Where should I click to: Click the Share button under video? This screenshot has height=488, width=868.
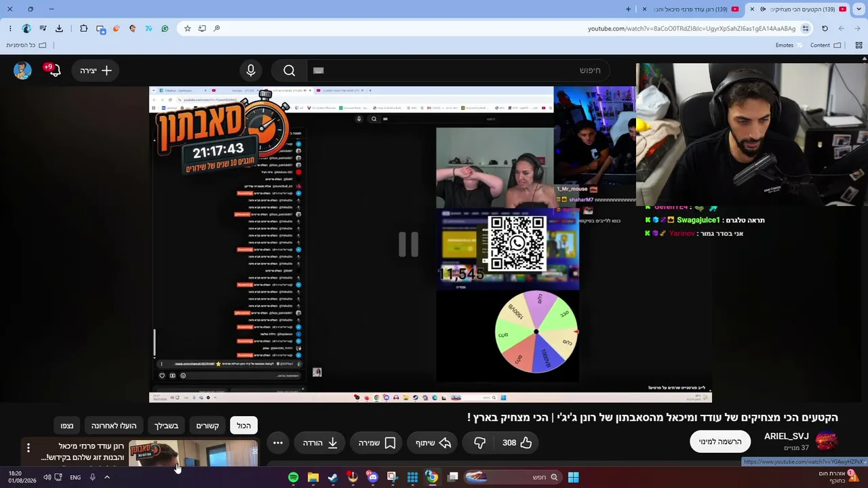433,443
